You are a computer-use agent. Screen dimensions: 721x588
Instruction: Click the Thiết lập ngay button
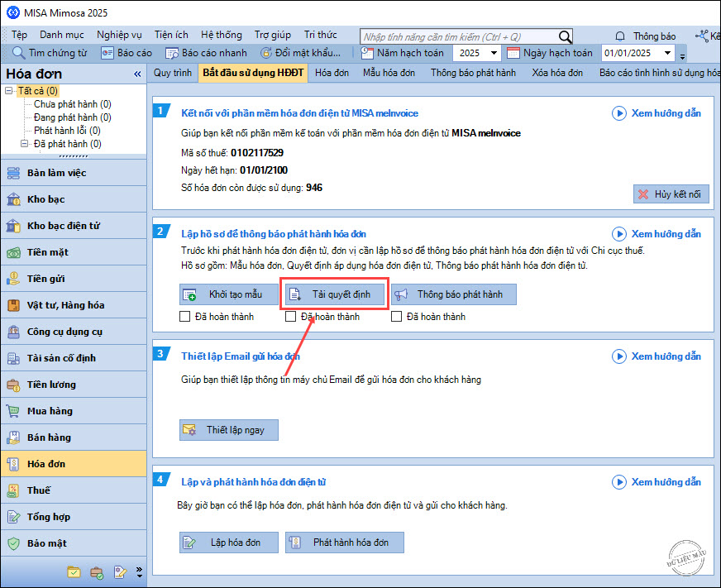229,430
